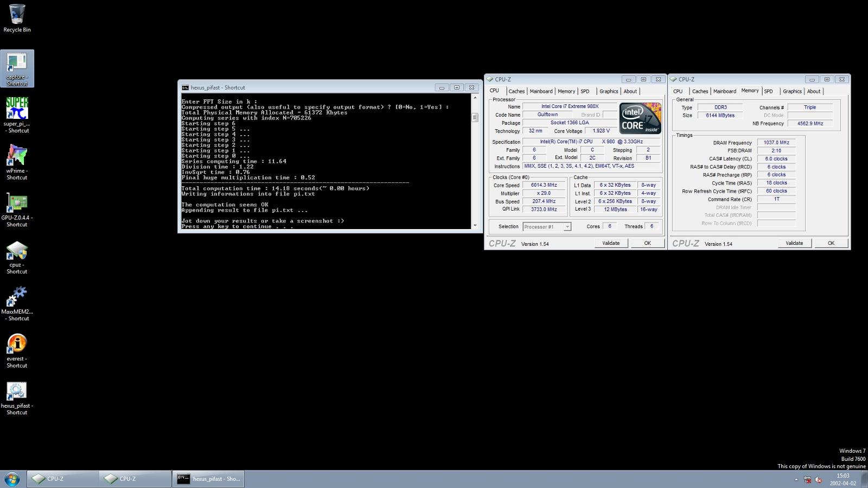Click Core Speed value 6014.3 MHz
The width and height of the screenshot is (868, 488).
click(544, 185)
